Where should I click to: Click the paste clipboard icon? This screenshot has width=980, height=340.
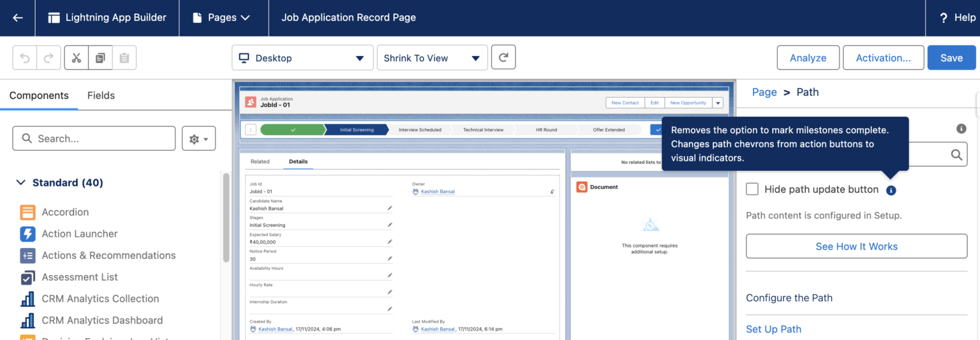click(124, 58)
